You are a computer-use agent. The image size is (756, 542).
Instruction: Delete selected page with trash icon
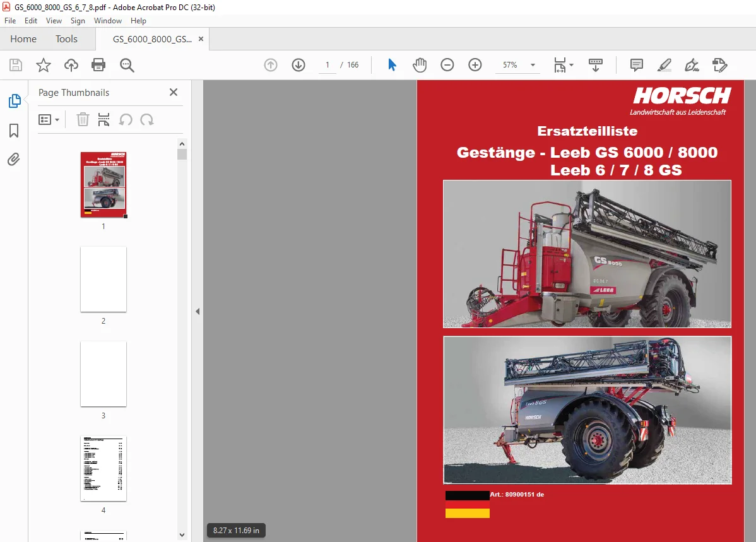(83, 119)
